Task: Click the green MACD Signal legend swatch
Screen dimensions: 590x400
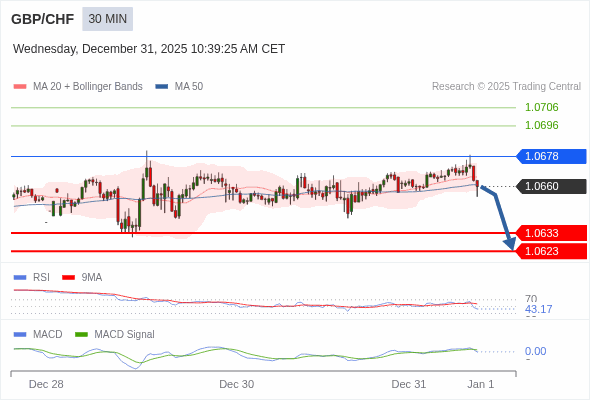Action: [81, 335]
